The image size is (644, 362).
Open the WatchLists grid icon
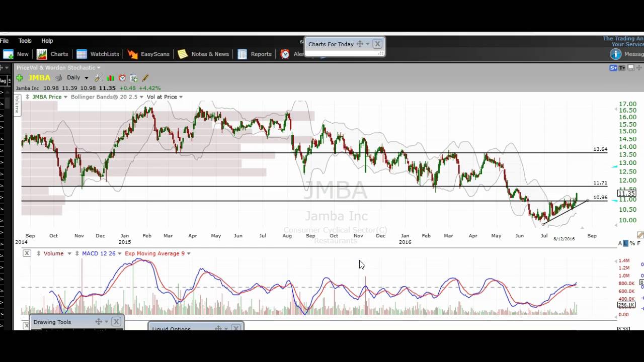[x=82, y=54]
